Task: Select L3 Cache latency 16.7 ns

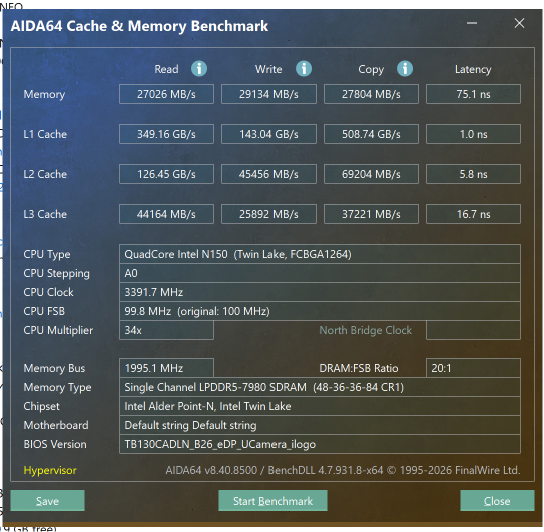Action: (473, 214)
